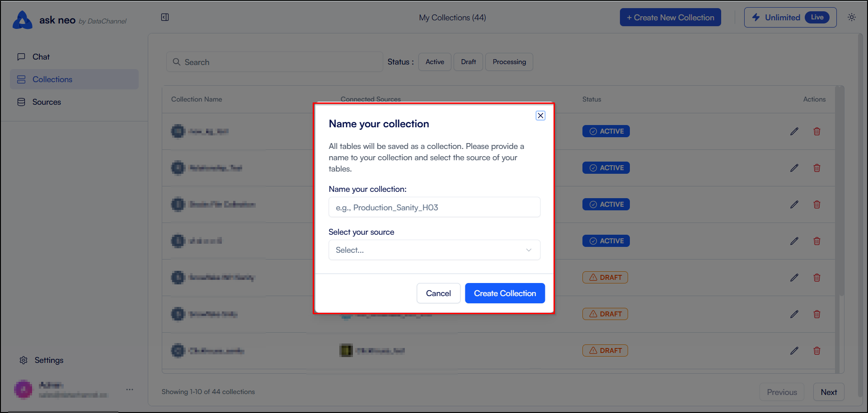The image size is (868, 413).
Task: Filter collections by Active status
Action: pyautogui.click(x=435, y=62)
